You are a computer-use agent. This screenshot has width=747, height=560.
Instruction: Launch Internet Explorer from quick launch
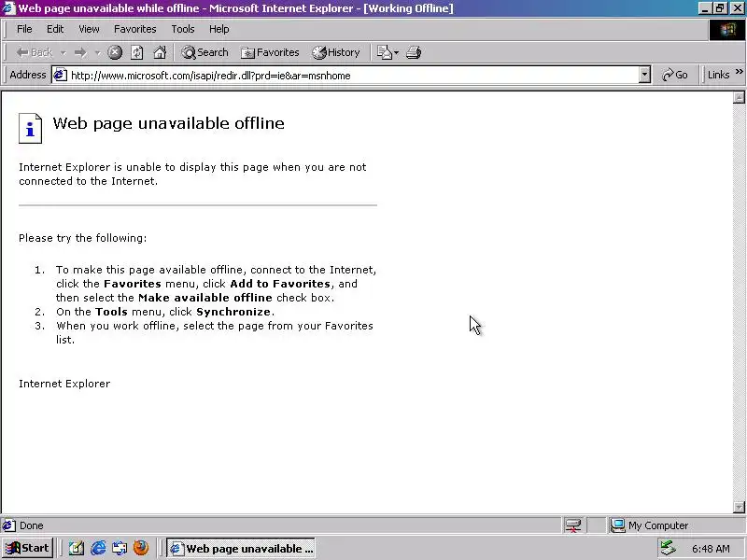(98, 549)
